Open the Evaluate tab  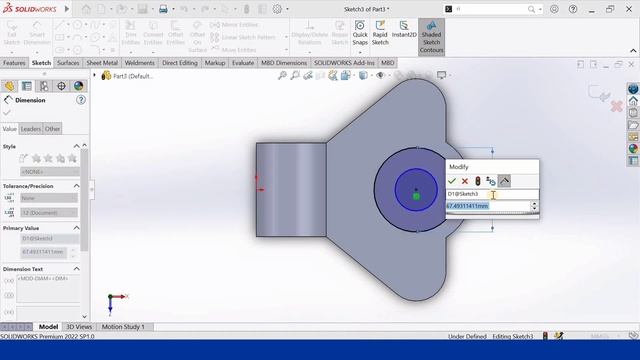[x=243, y=63]
